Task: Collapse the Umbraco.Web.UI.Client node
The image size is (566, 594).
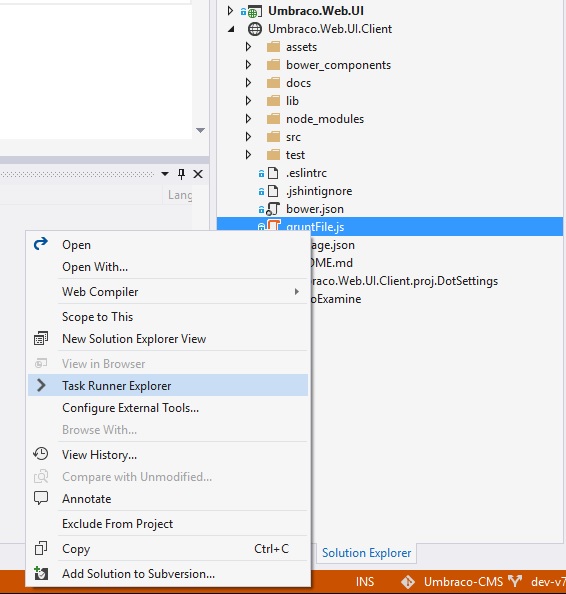Action: [x=231, y=29]
